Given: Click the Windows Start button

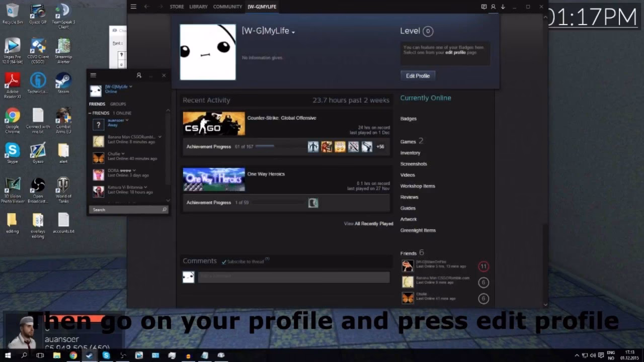Looking at the screenshot, I should pos(8,355).
